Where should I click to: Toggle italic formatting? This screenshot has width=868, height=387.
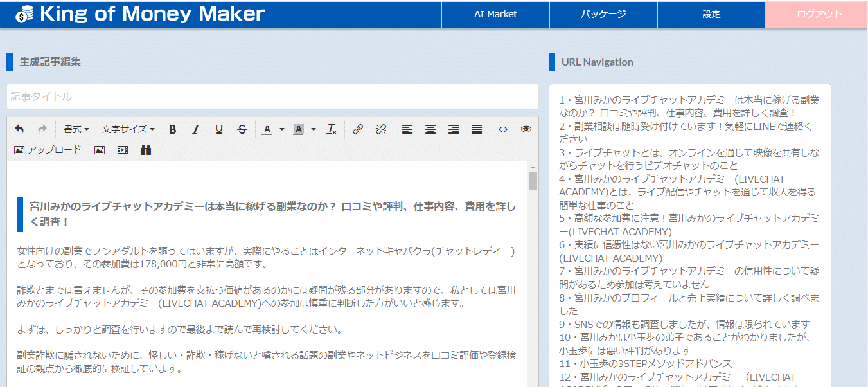click(x=196, y=129)
